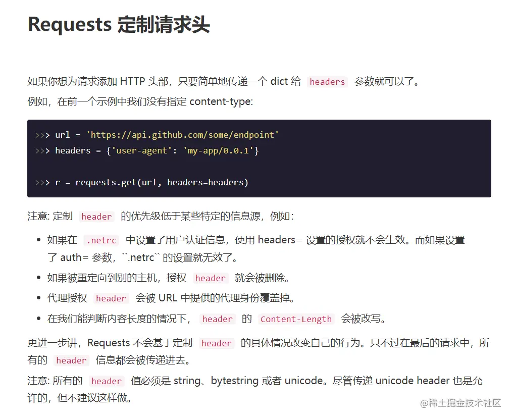513x420 pixels.
Task: Click "header" tag before "Content-Length"
Action: tap(217, 319)
